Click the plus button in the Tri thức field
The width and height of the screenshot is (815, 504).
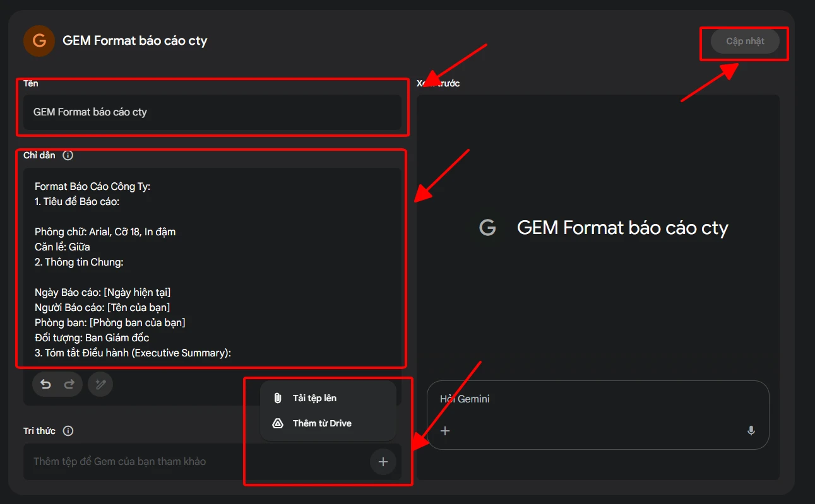383,462
